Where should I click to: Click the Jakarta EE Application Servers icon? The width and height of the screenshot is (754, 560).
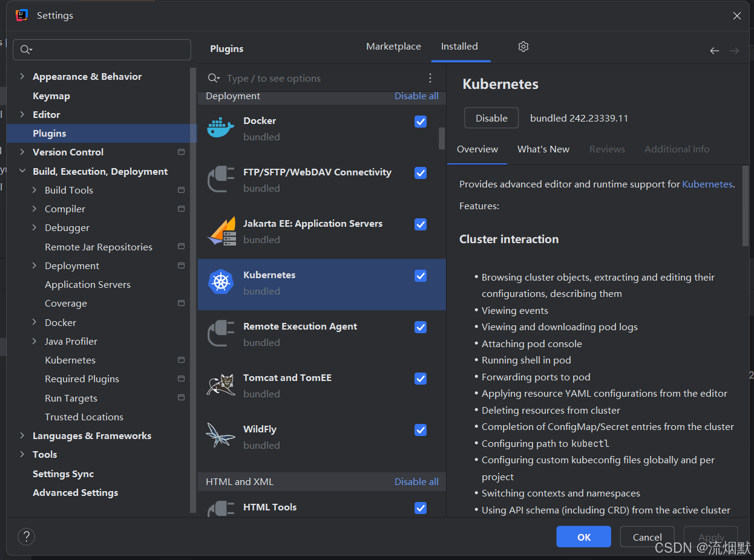click(x=220, y=230)
